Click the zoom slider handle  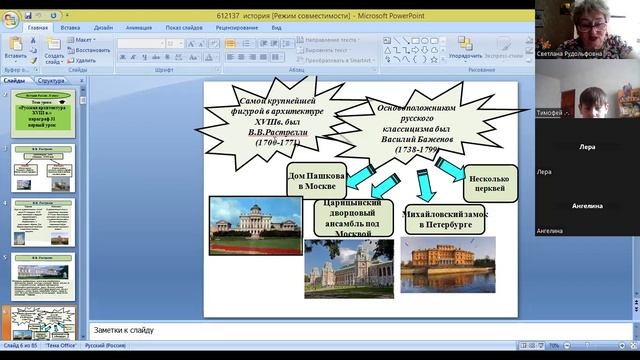click(588, 346)
